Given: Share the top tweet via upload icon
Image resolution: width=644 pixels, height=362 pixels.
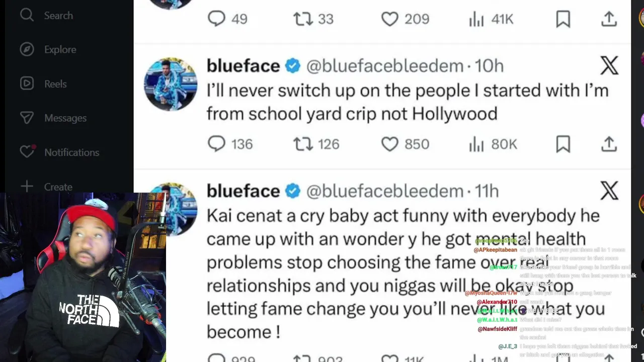Looking at the screenshot, I should 609,19.
